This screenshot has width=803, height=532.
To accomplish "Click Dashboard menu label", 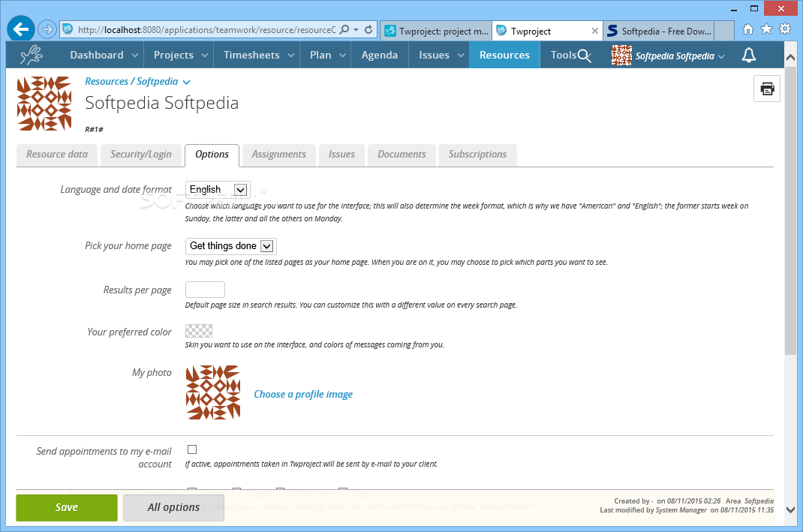I will [x=97, y=56].
